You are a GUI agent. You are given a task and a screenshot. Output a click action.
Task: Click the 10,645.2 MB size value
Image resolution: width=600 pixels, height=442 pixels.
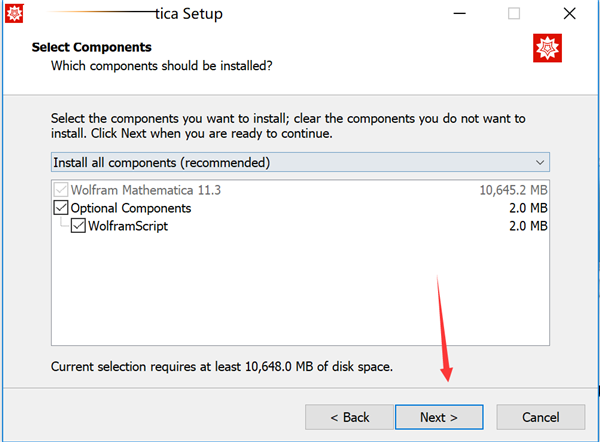[x=513, y=190]
